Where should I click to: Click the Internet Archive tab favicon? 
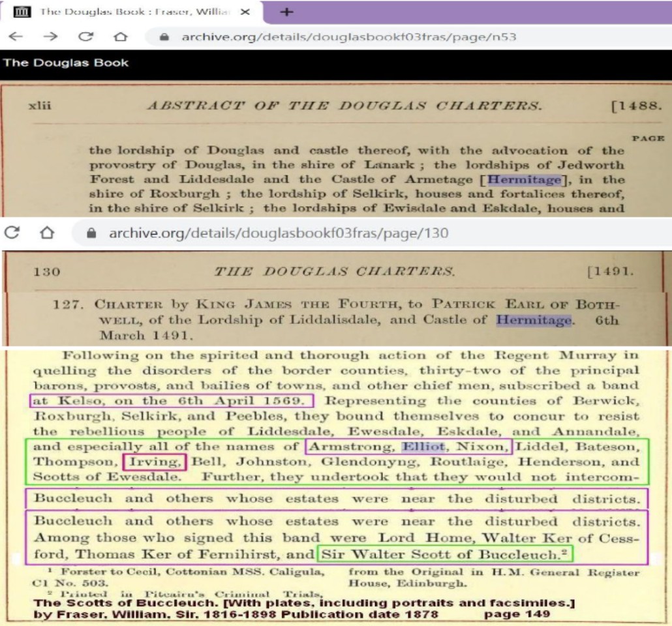(x=22, y=12)
